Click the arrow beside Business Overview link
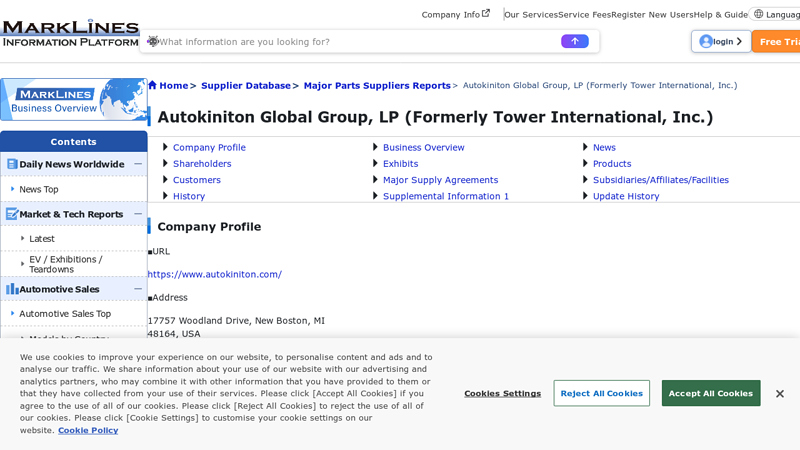 pyautogui.click(x=376, y=147)
